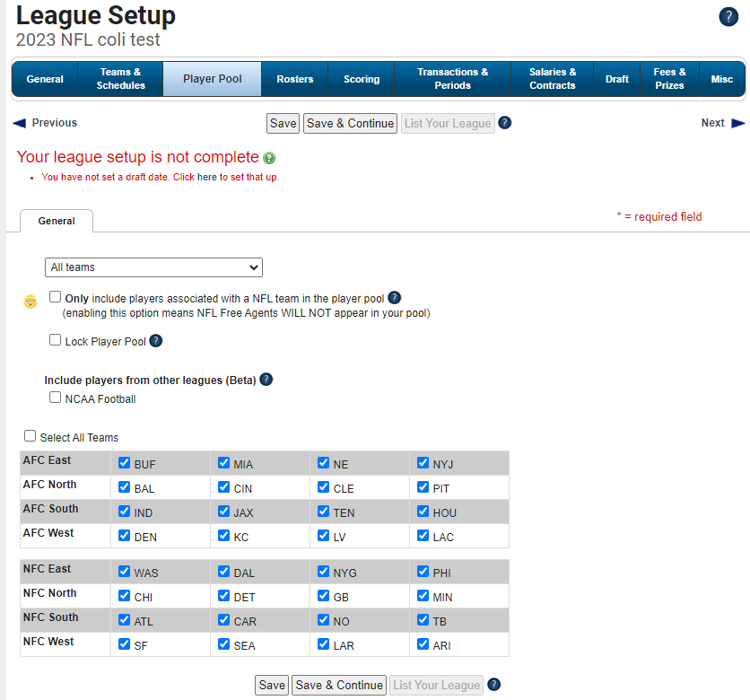Screen dimensions: 750x700
Task: Uncheck the JAX team checkbox
Action: pos(224,511)
